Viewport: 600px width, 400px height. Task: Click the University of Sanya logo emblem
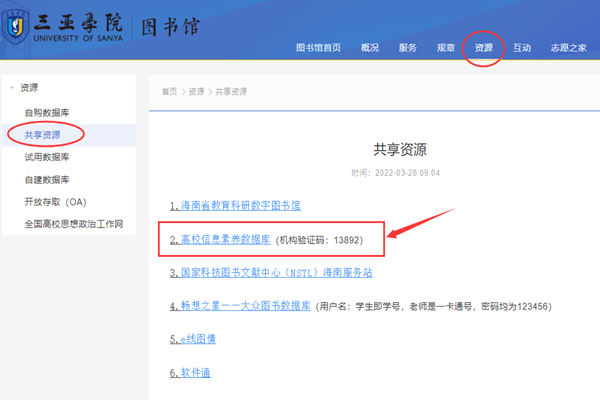(x=15, y=26)
